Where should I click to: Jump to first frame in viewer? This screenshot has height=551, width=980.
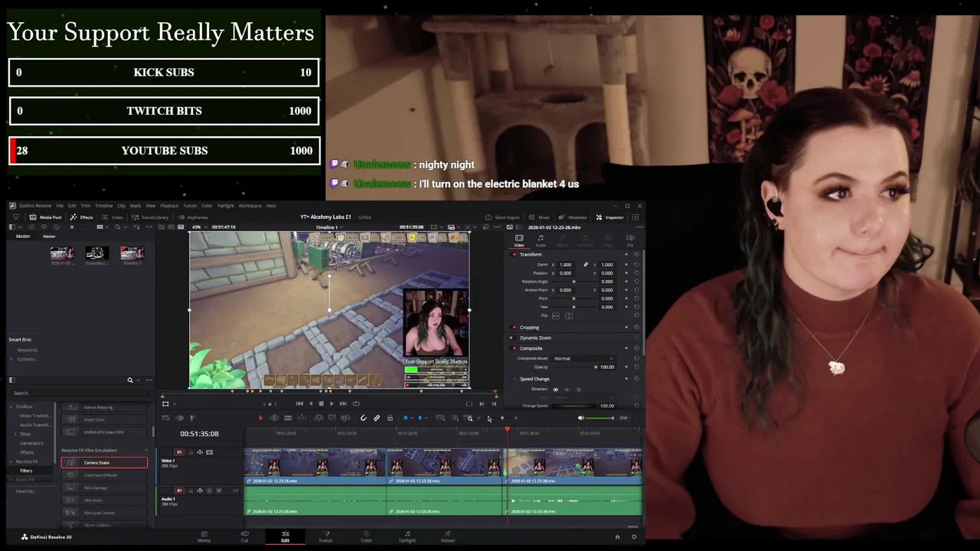(299, 403)
